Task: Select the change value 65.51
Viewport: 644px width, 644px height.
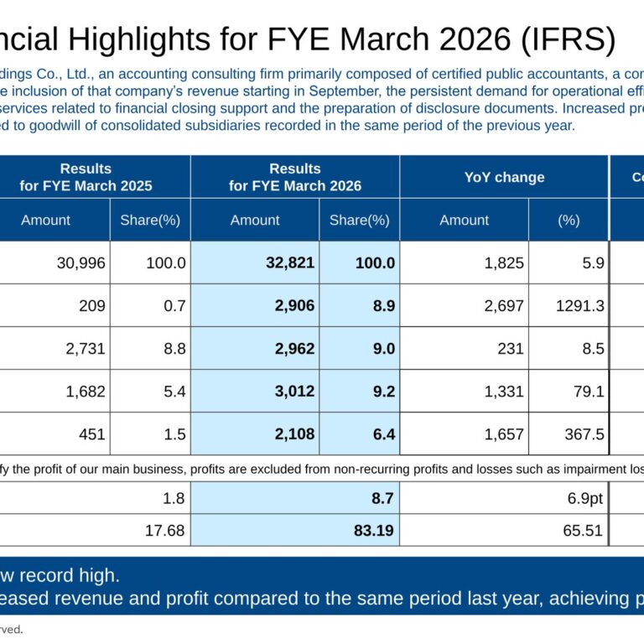Action: pos(583,530)
